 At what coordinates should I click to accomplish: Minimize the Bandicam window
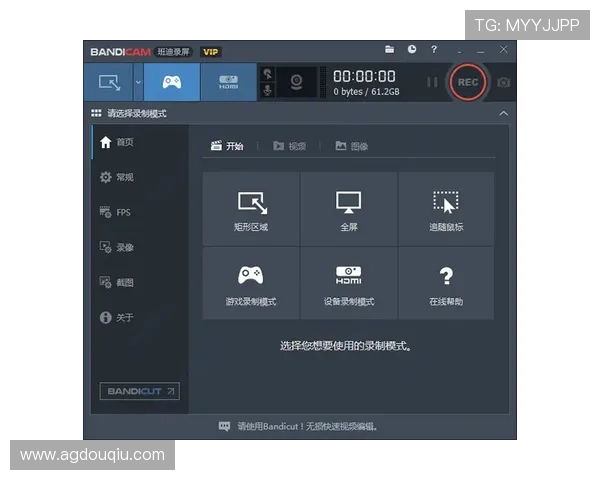pyautogui.click(x=481, y=50)
